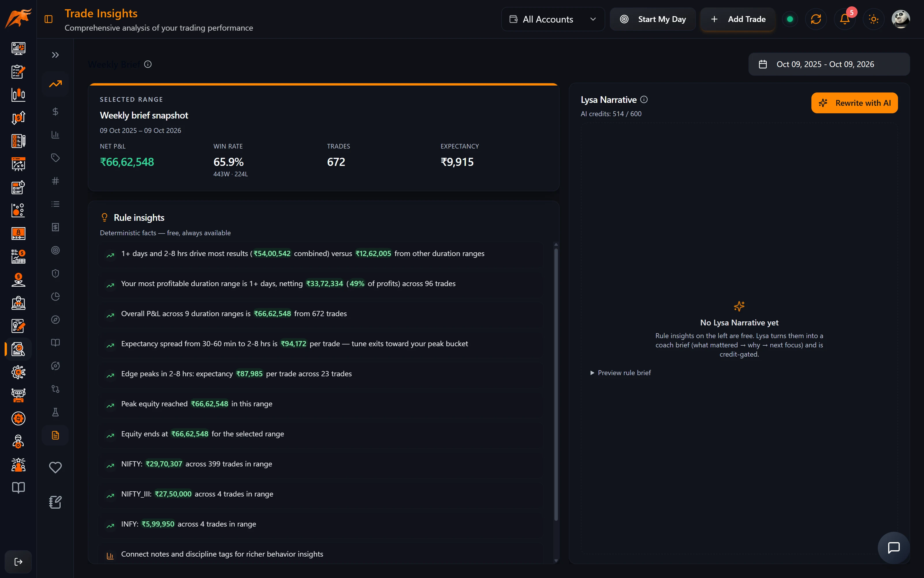Open the user profile avatar
This screenshot has height=578, width=924.
(x=901, y=19)
